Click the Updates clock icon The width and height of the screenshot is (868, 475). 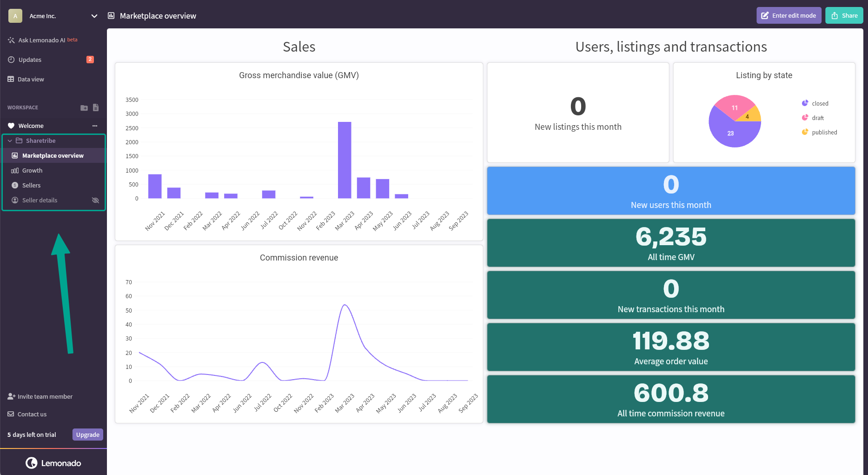point(11,60)
